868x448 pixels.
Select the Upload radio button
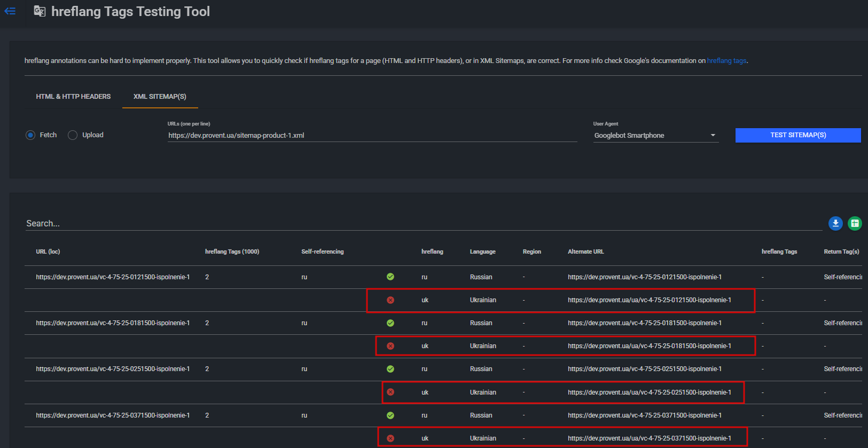tap(73, 135)
